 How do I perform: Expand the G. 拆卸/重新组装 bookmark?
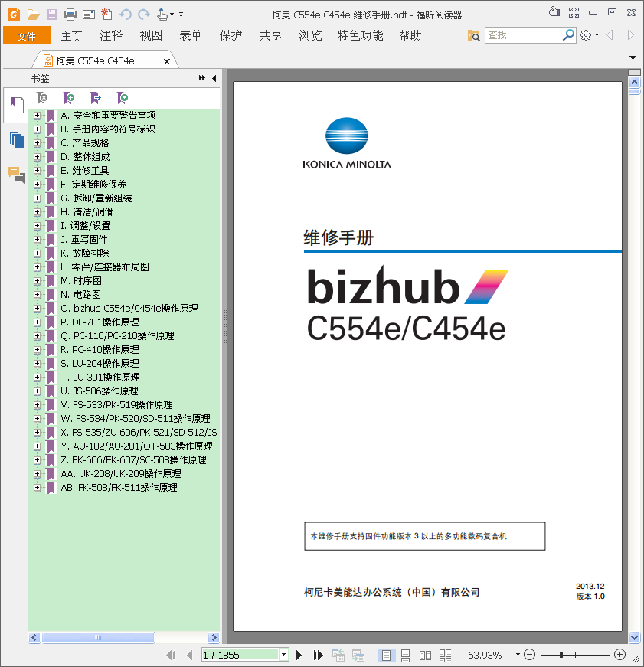coord(37,198)
